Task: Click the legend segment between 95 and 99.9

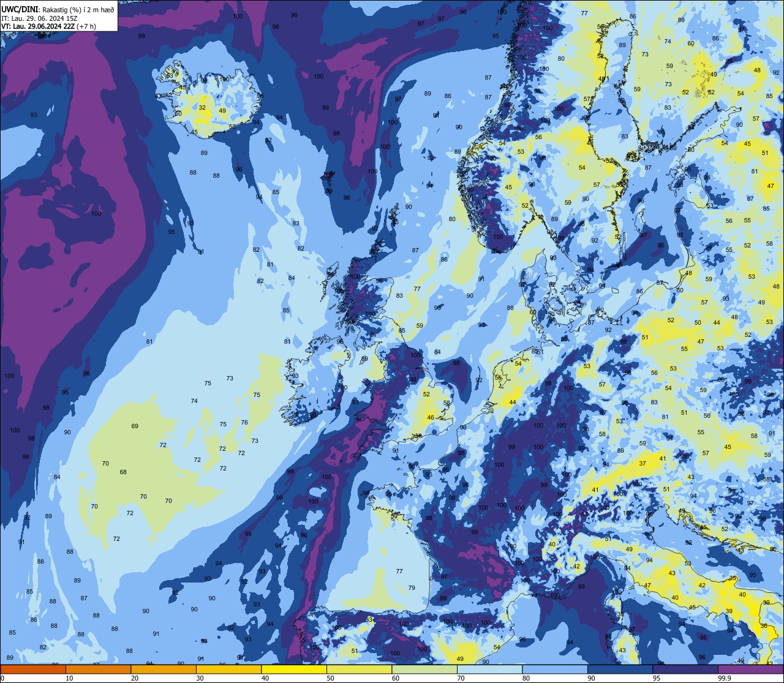Action: 685,669
